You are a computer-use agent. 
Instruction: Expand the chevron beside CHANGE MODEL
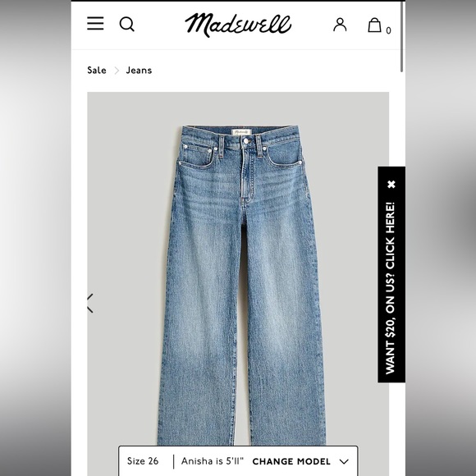click(x=344, y=462)
